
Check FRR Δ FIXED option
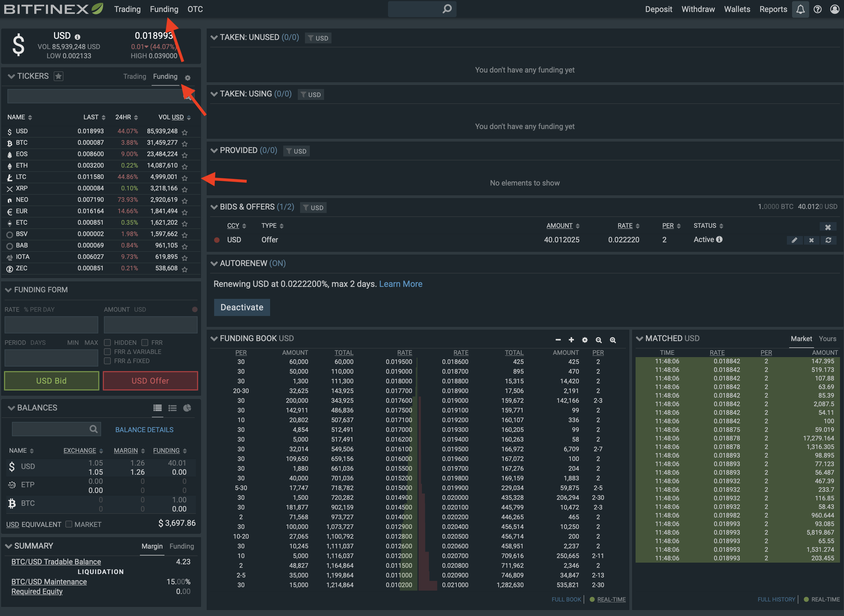pyautogui.click(x=107, y=361)
